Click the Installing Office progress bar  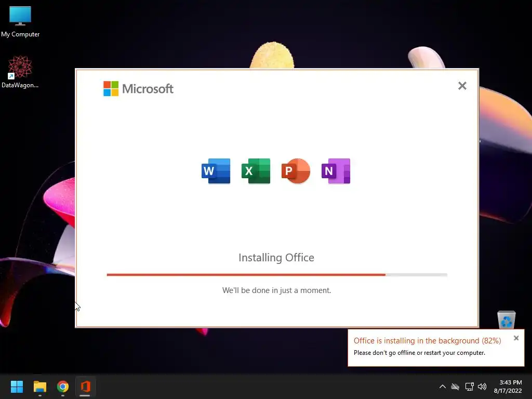[x=277, y=275]
